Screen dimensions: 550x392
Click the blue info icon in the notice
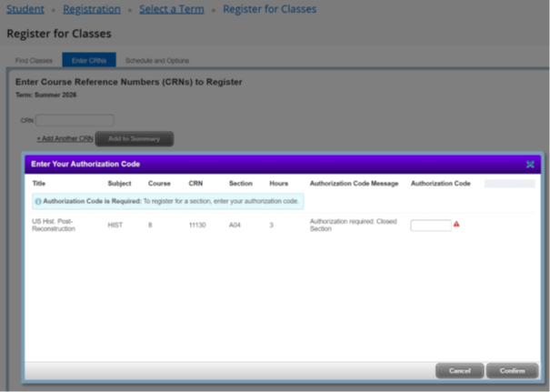click(38, 201)
